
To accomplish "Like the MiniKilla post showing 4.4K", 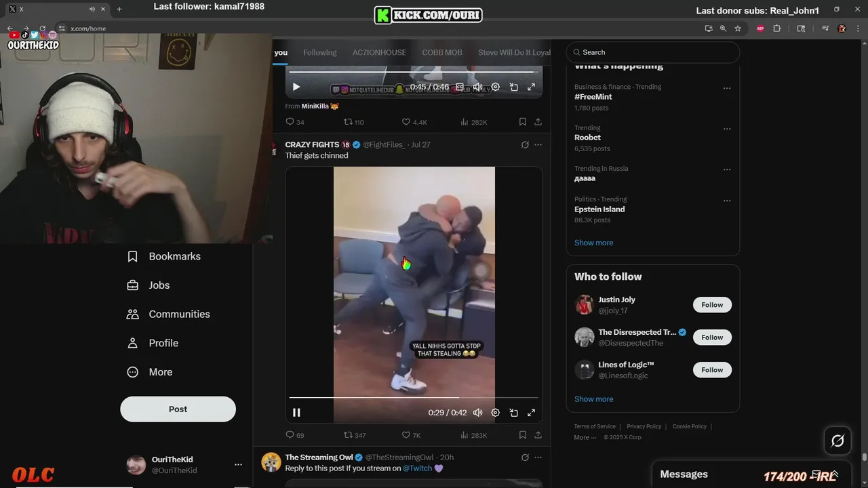I will (414, 122).
